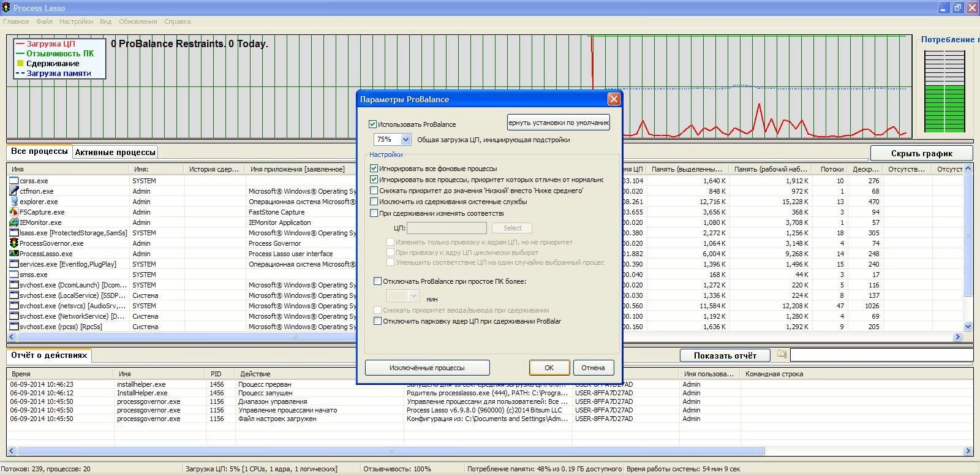Viewport: 980px width, 475px height.
Task: Click Скрыть график button
Action: (921, 153)
